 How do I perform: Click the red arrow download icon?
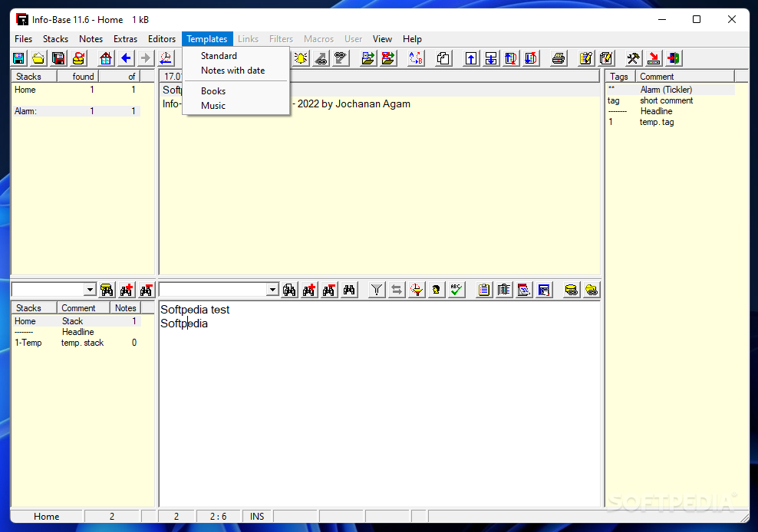point(654,58)
